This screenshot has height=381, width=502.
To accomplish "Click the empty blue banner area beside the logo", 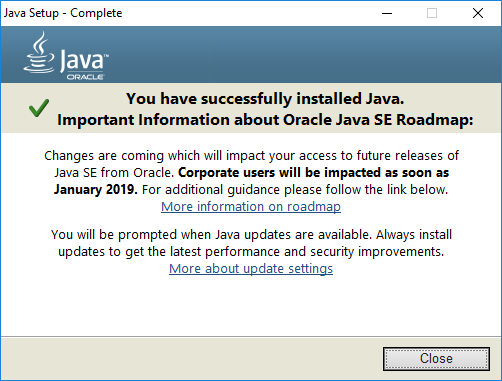I will (x=300, y=54).
